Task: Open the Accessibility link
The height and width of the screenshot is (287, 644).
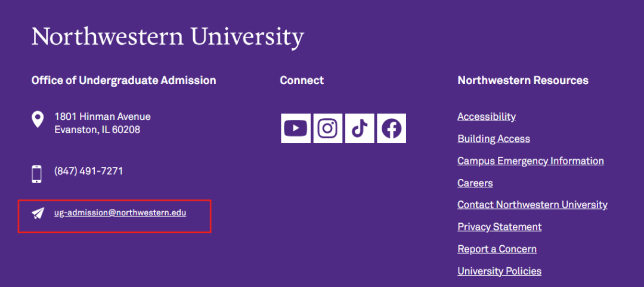Action: coord(486,116)
